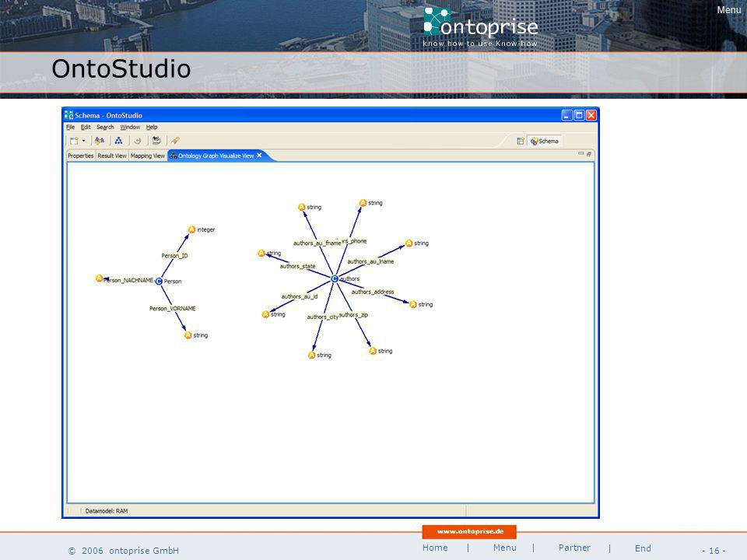
Task: Click the pin toolbar icon
Action: (x=175, y=141)
